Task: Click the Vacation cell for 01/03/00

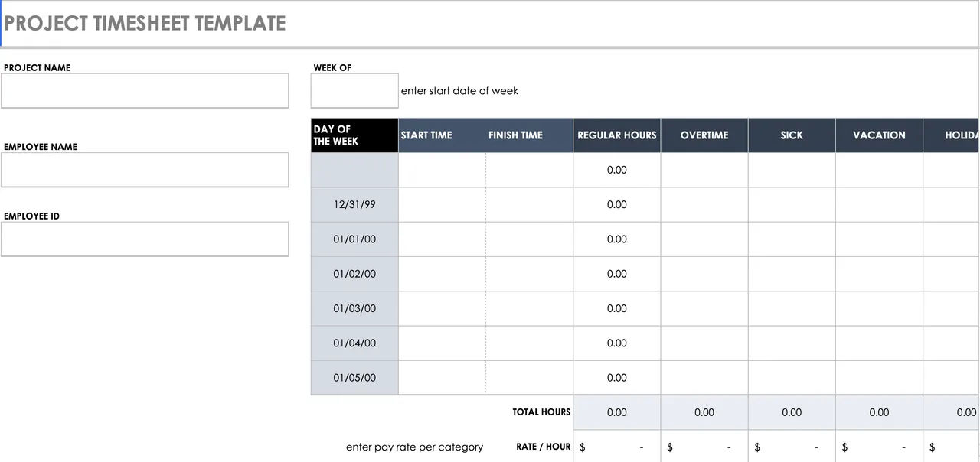Action: pyautogui.click(x=879, y=308)
